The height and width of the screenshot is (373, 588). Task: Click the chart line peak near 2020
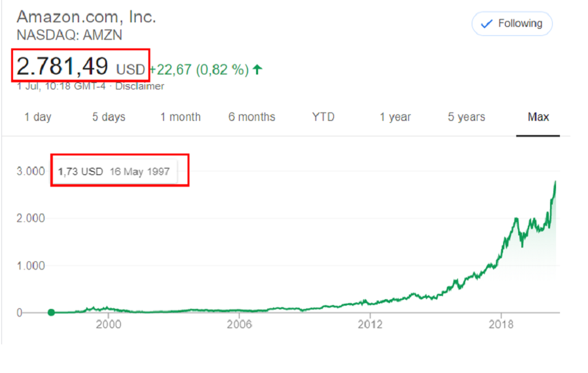click(555, 182)
